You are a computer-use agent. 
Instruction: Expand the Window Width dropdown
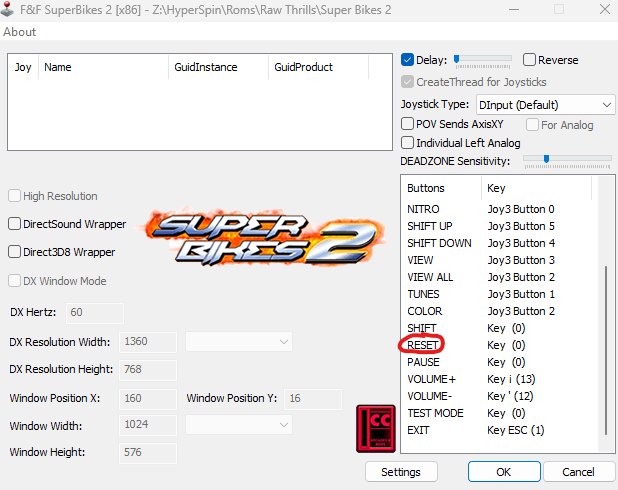click(239, 424)
